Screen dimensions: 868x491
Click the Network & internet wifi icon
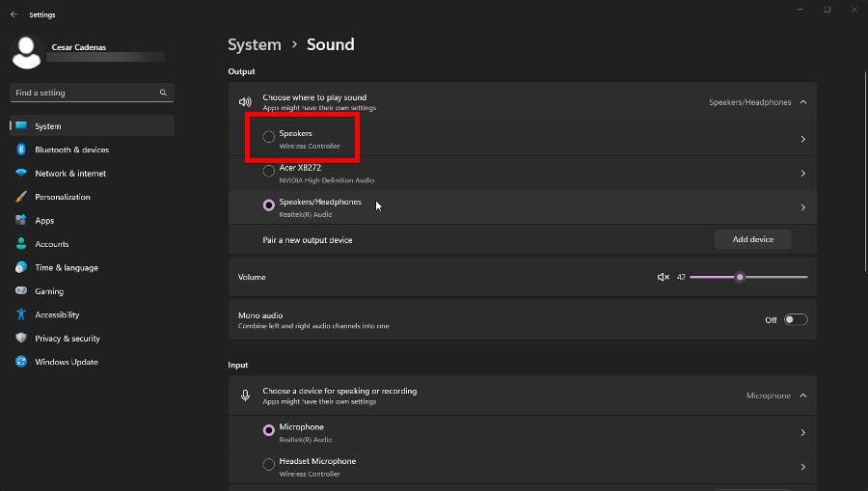[x=21, y=174]
